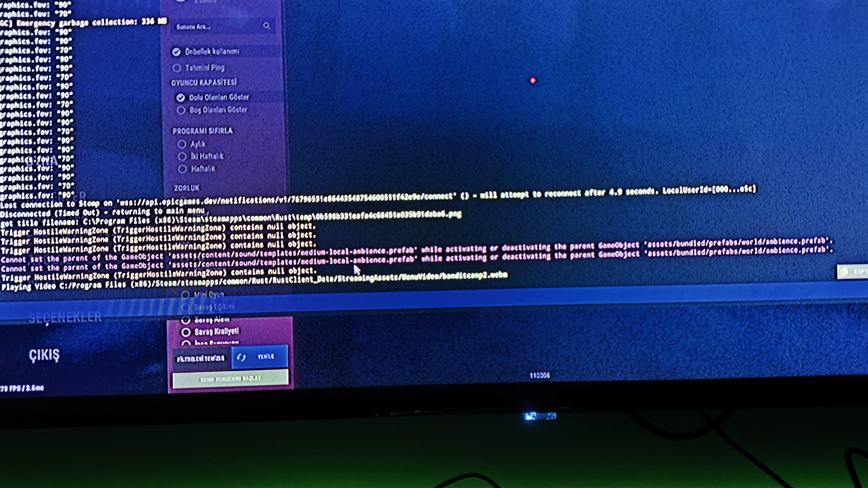This screenshot has width=868, height=488.
Task: Uncheck the Önbellek kullanımı option
Action: pos(176,52)
